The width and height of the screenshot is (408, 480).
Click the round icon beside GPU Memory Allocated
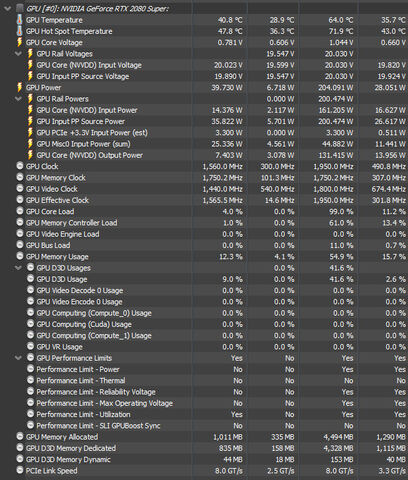(20, 436)
